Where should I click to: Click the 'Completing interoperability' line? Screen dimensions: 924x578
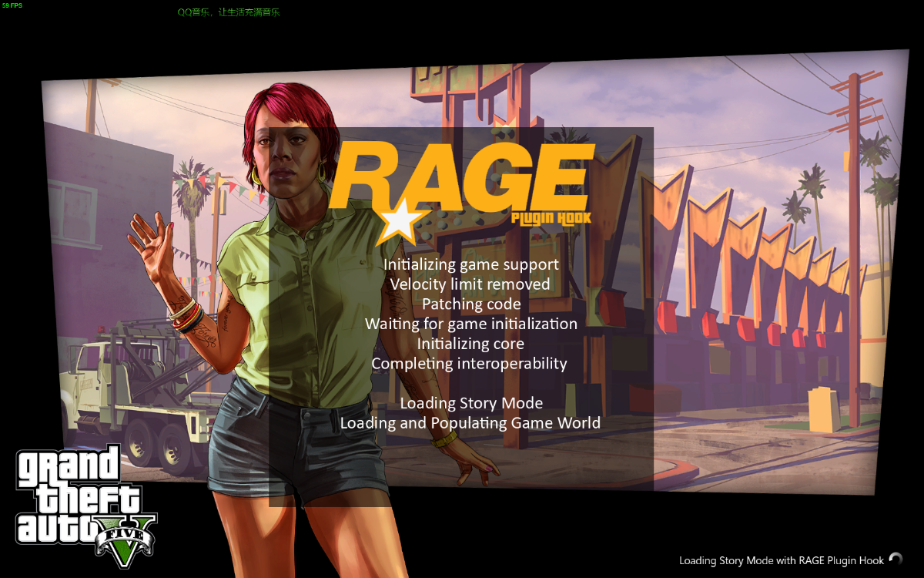point(469,363)
